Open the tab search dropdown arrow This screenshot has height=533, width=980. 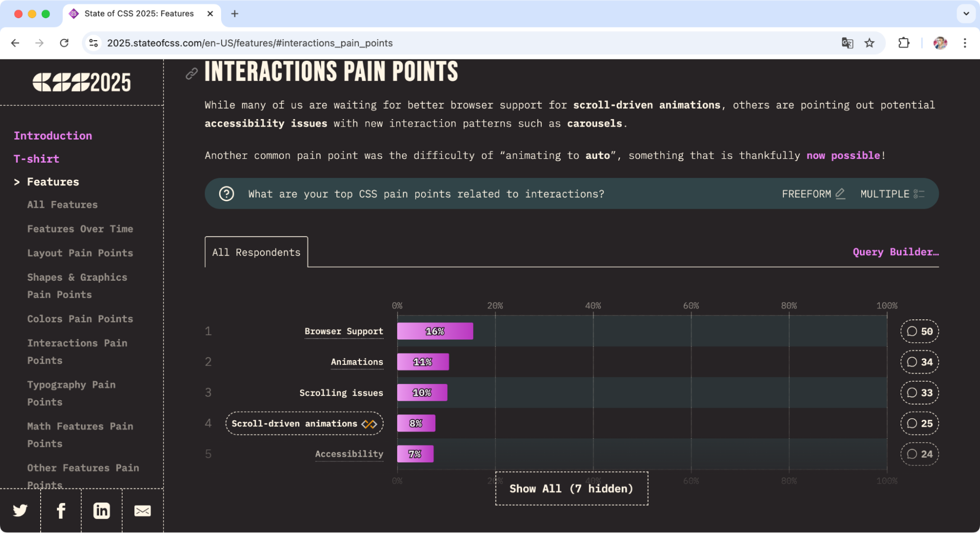coord(966,14)
